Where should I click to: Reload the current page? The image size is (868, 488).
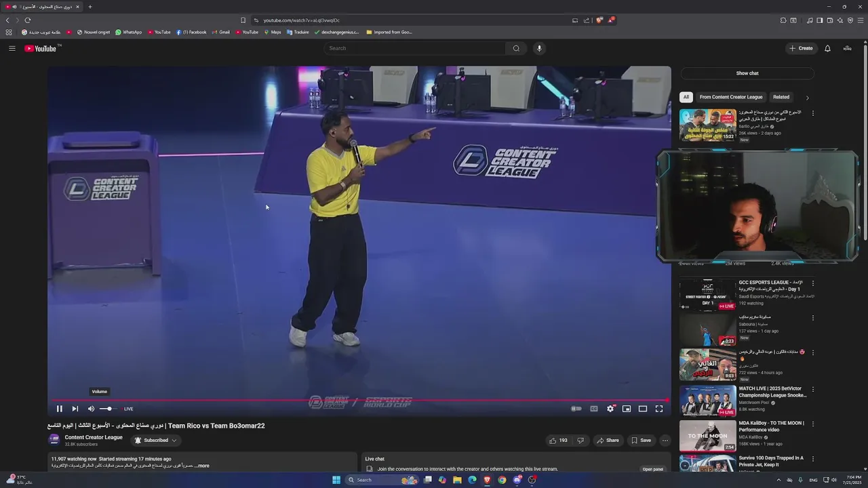click(28, 20)
